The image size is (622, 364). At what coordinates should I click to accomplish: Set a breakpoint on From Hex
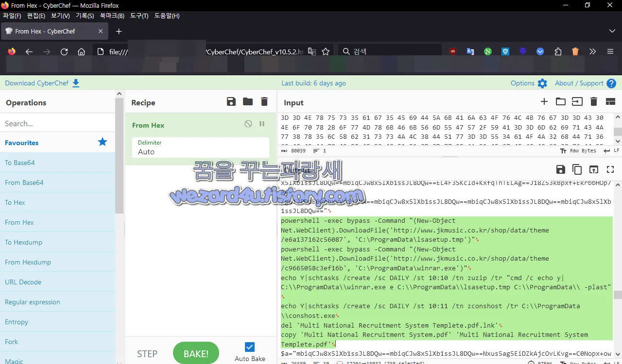pos(262,124)
